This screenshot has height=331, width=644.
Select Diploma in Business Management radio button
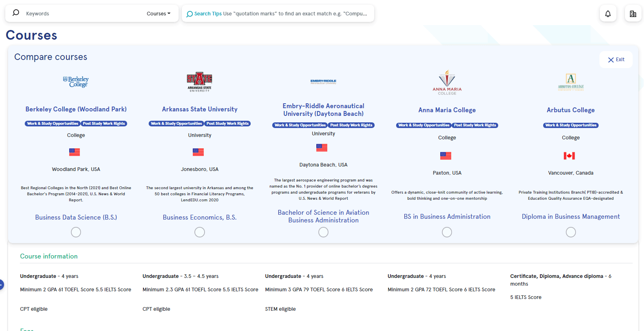pos(571,232)
